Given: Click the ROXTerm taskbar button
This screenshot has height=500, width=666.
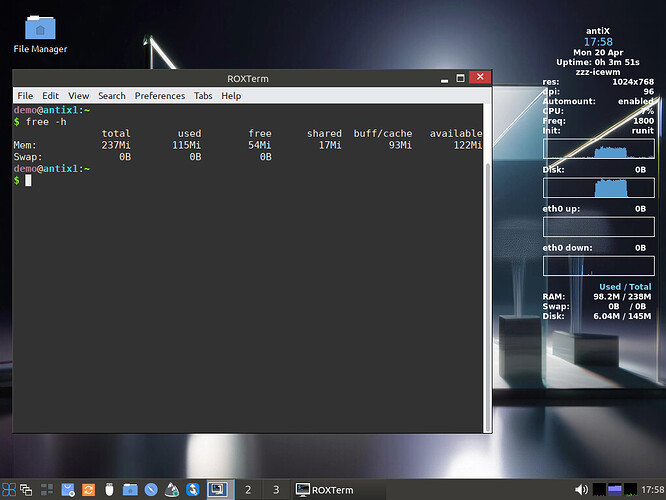Looking at the screenshot, I should pyautogui.click(x=339, y=490).
